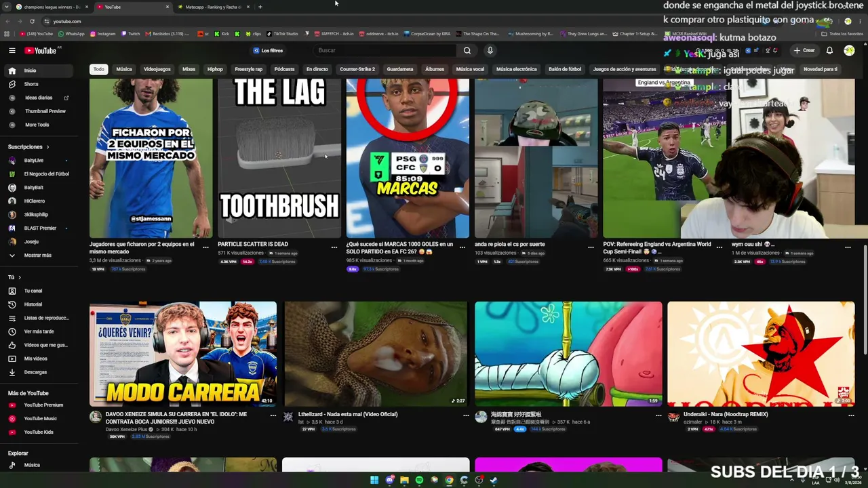Click the YouTube search input field
868x488 pixels.
tap(385, 50)
